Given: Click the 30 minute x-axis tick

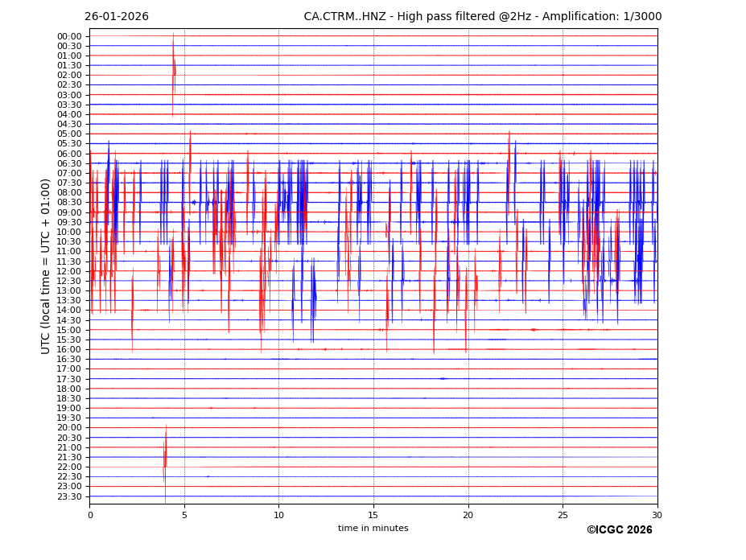Looking at the screenshot, I should 657,515.
